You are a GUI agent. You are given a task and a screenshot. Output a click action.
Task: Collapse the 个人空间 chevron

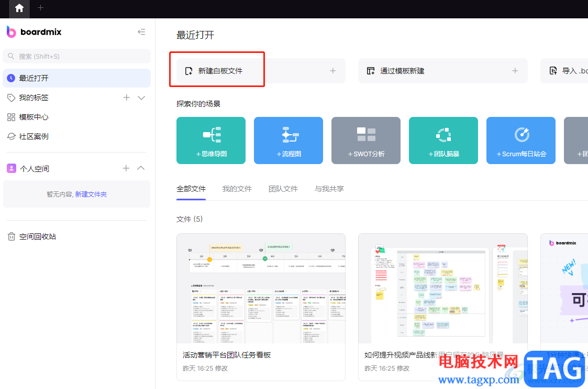141,168
